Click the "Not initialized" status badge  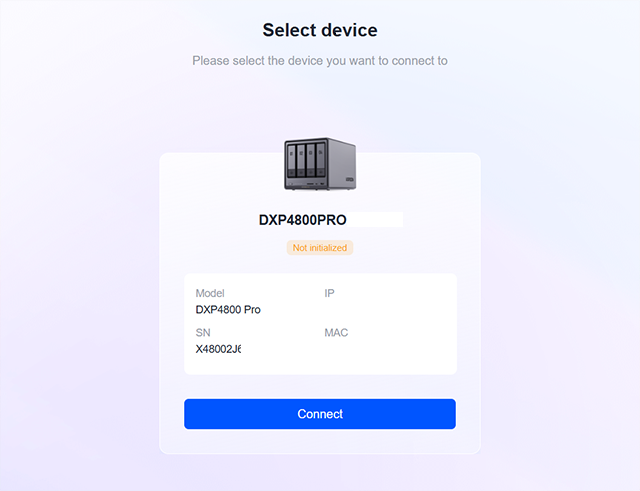click(x=320, y=247)
